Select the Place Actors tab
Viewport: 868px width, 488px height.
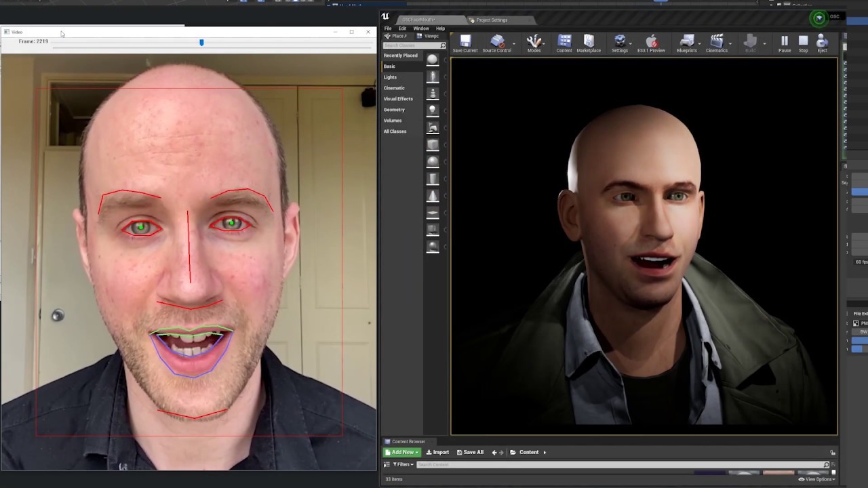396,36
